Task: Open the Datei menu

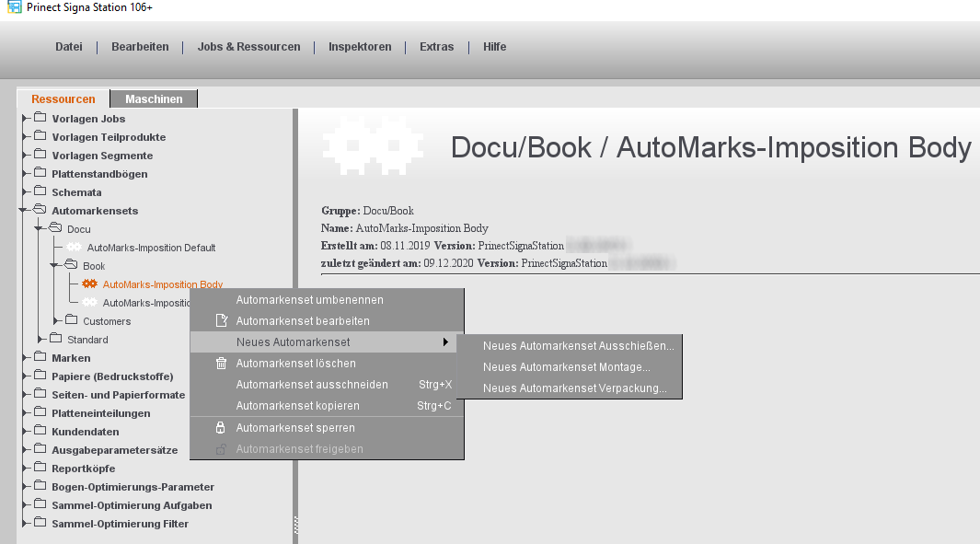Action: (69, 47)
